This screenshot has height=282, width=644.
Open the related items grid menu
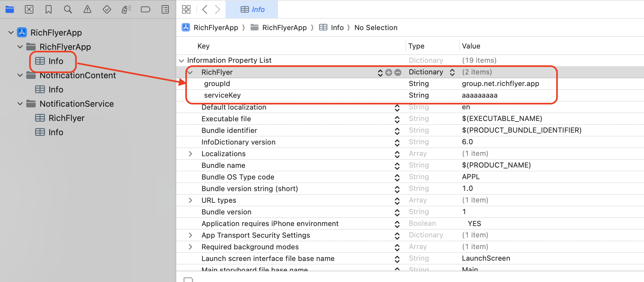186,9
